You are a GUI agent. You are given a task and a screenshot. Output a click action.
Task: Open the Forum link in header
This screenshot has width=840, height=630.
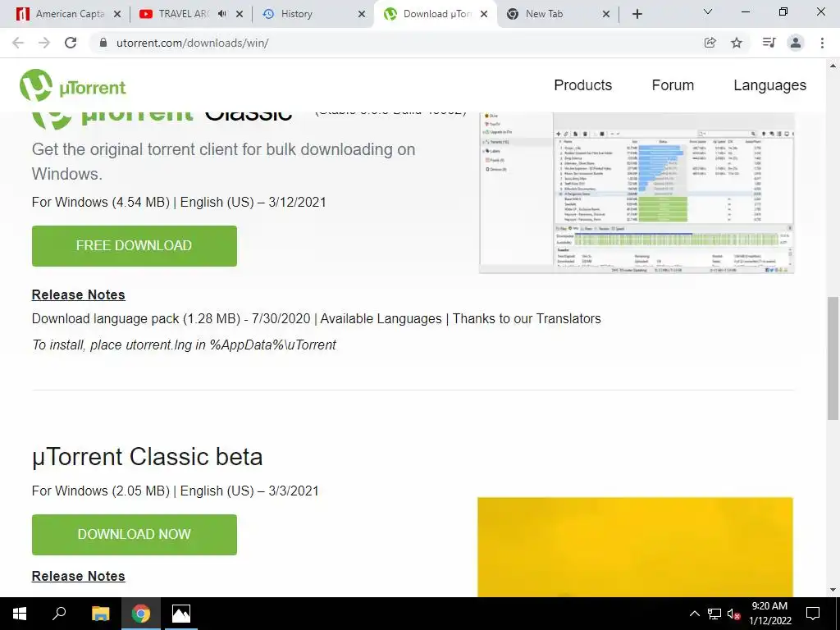coord(673,85)
